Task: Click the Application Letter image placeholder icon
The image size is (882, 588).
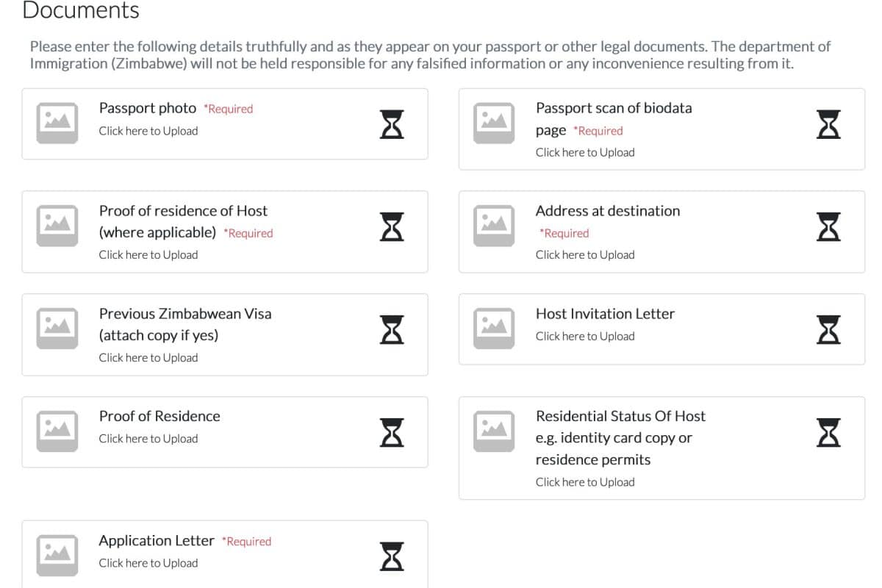Action: pos(57,556)
